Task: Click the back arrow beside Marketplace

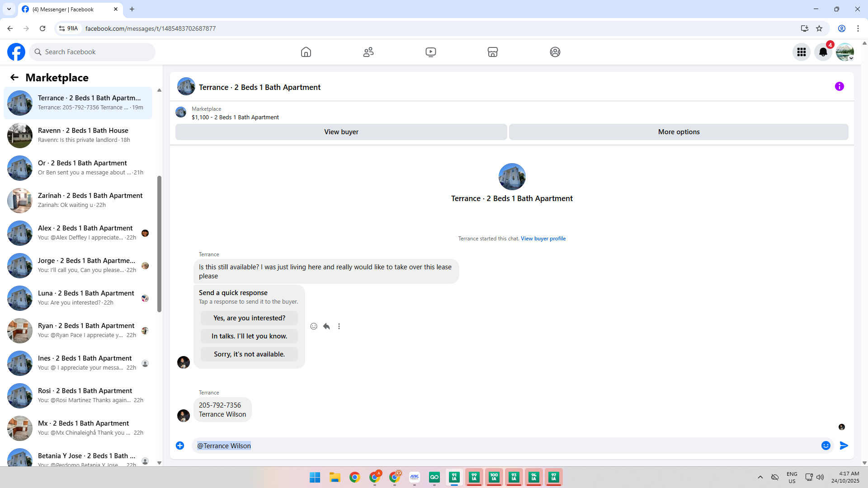Action: click(x=14, y=78)
